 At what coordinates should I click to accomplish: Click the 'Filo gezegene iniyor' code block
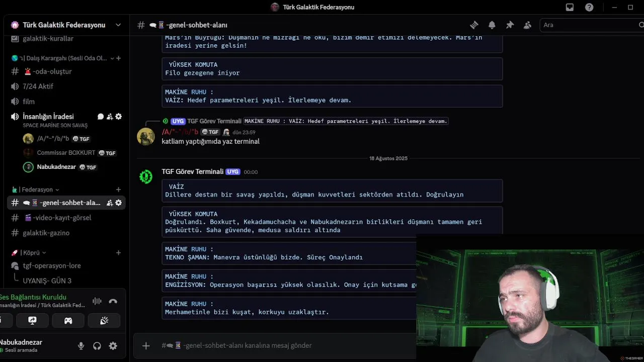click(332, 69)
